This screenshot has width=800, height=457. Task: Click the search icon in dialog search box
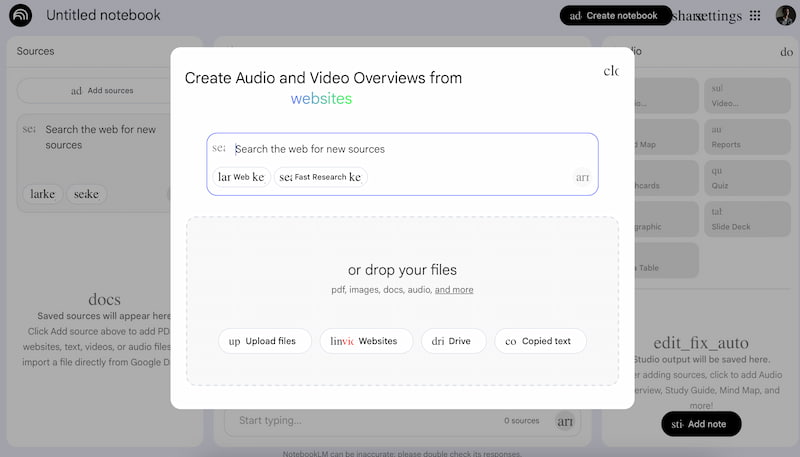[x=219, y=148]
